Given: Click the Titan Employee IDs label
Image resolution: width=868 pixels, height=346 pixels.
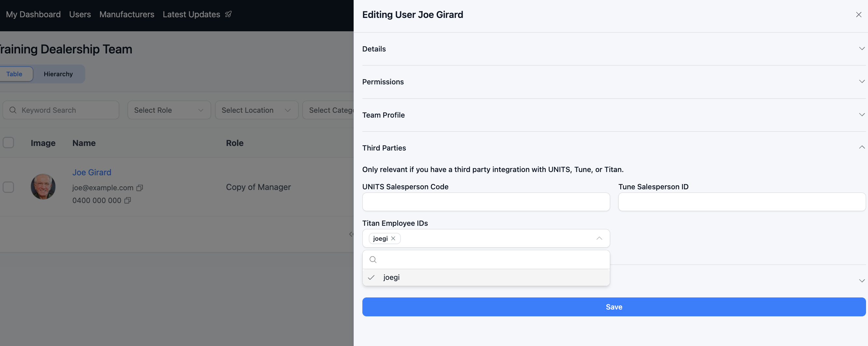Looking at the screenshot, I should [x=395, y=223].
